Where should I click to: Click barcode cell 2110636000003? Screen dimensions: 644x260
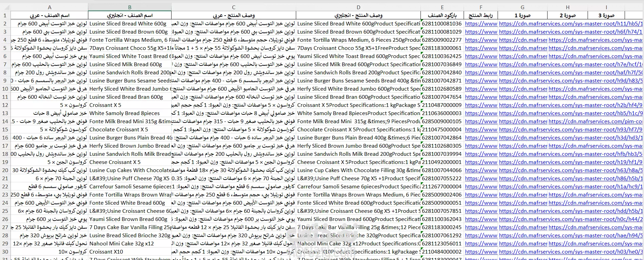tap(442, 113)
